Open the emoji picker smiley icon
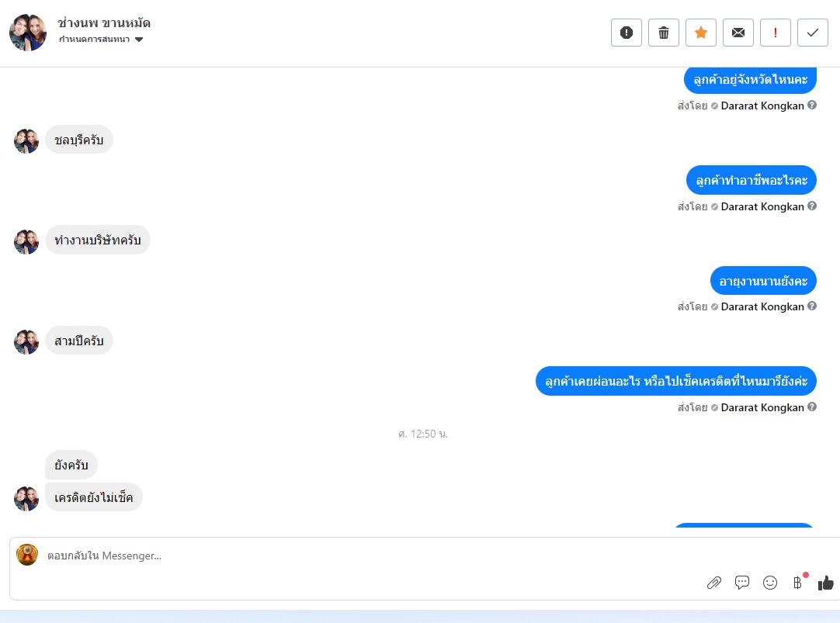This screenshot has height=623, width=840. click(x=770, y=583)
